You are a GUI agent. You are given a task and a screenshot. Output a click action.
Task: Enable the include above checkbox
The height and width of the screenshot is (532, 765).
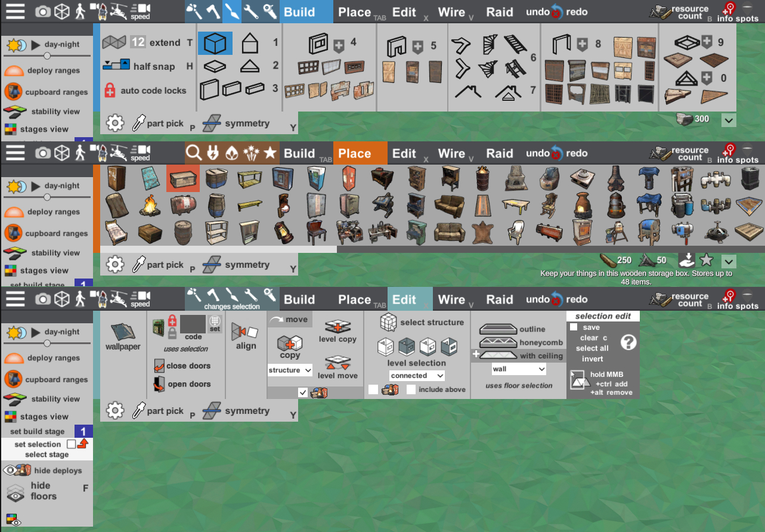pyautogui.click(x=411, y=389)
